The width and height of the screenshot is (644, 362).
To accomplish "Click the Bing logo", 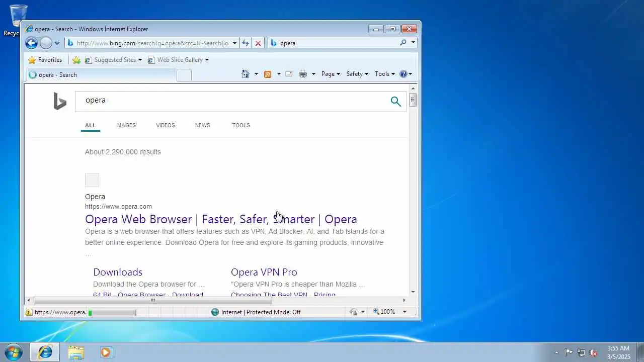I will 60,101.
